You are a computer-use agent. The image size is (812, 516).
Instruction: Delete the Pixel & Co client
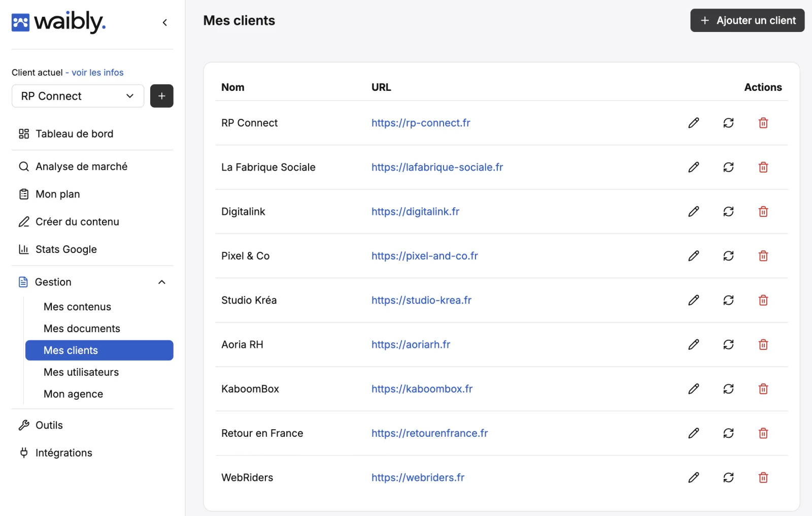pos(763,256)
